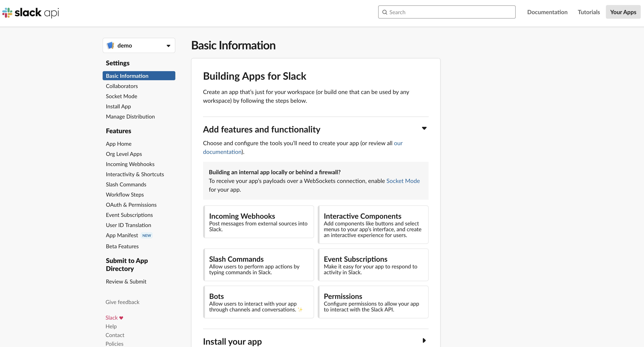Select the Event Subscriptions feature card
The image size is (644, 347).
[x=373, y=265]
